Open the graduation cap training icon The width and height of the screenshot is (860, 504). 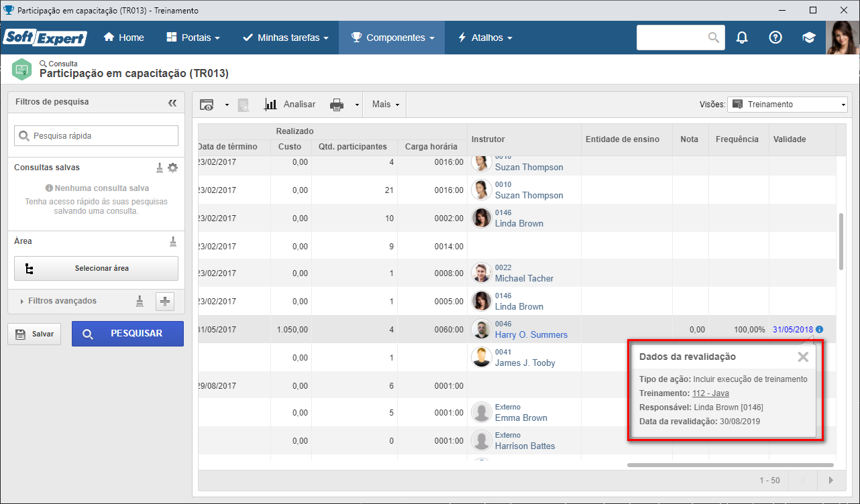click(809, 38)
